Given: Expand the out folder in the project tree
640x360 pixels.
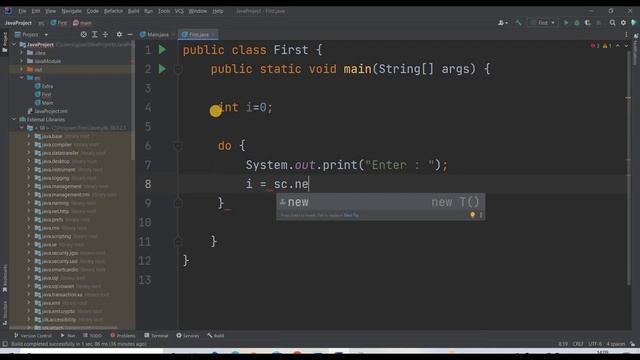Looking at the screenshot, I should 22,69.
